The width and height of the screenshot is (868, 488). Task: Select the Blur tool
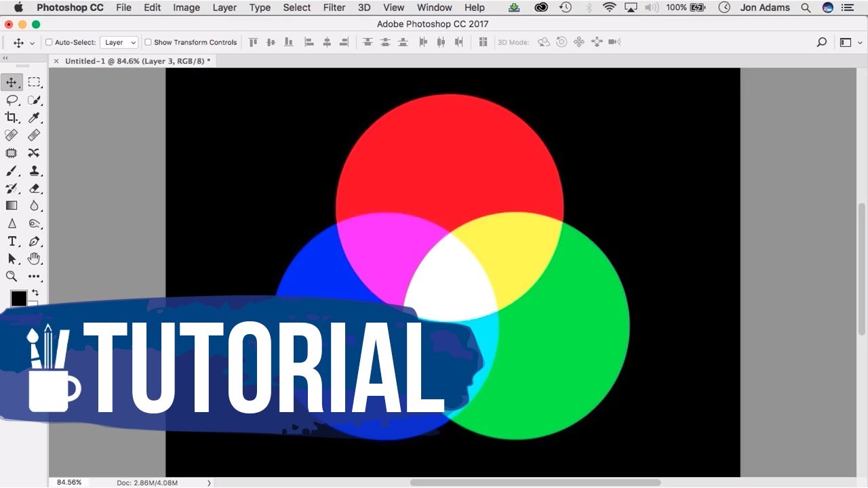tap(34, 206)
